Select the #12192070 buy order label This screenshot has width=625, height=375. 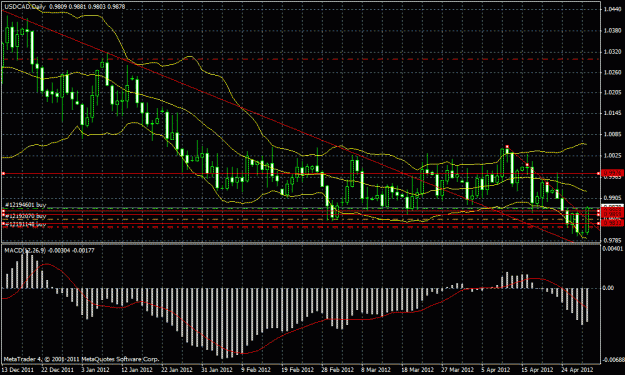point(26,216)
